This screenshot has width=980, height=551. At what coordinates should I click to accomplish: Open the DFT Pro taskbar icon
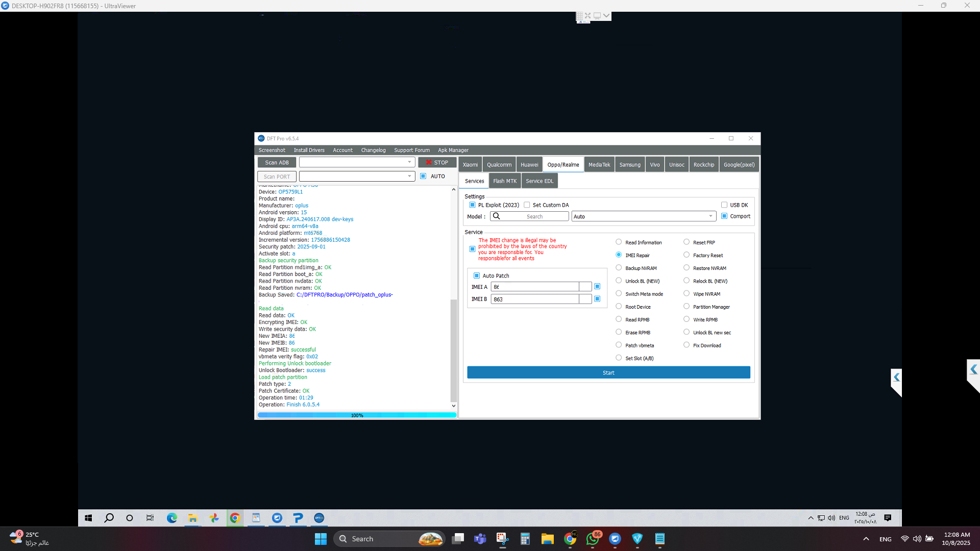point(319,518)
